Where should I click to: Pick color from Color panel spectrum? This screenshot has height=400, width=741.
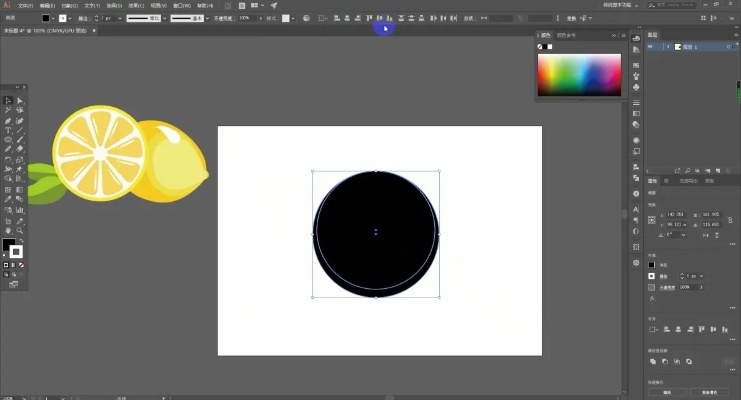pos(579,75)
